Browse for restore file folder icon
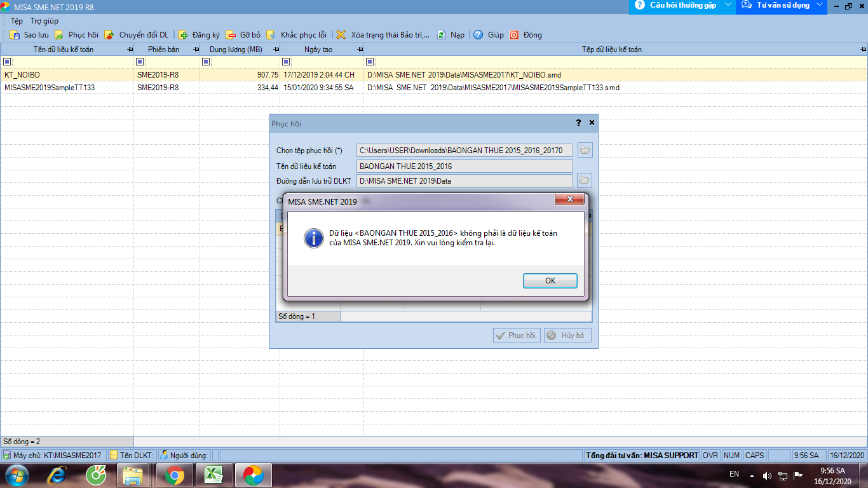Image resolution: width=868 pixels, height=488 pixels. (585, 151)
